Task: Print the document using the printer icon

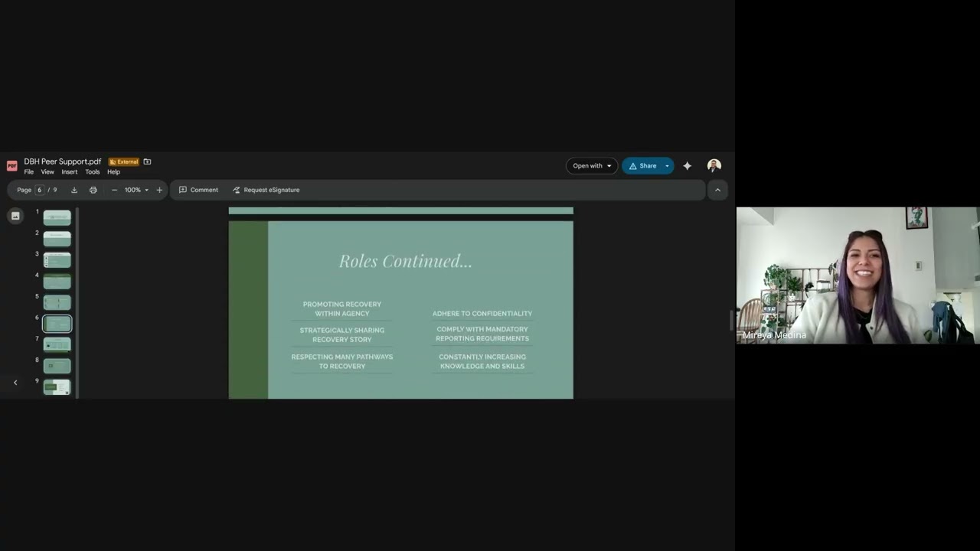Action: 93,190
